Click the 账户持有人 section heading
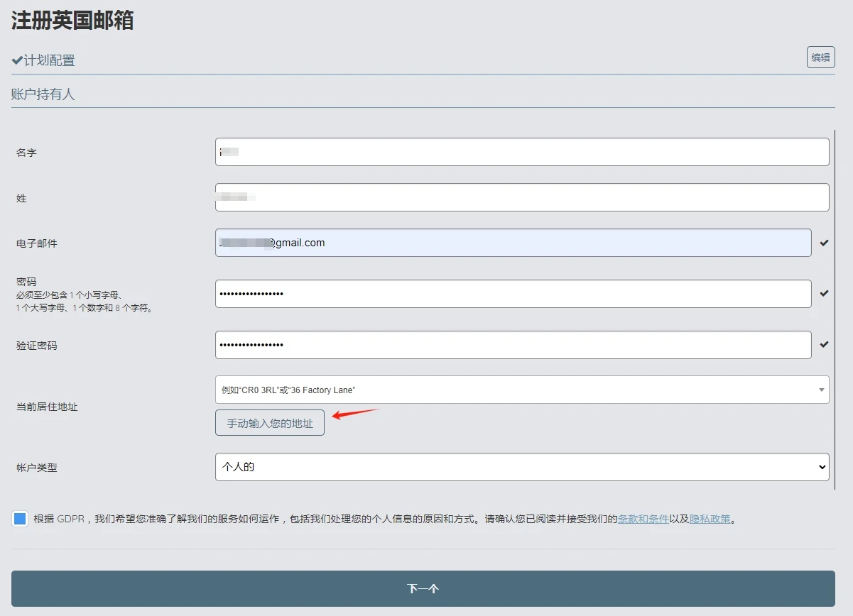853x616 pixels. [x=43, y=94]
